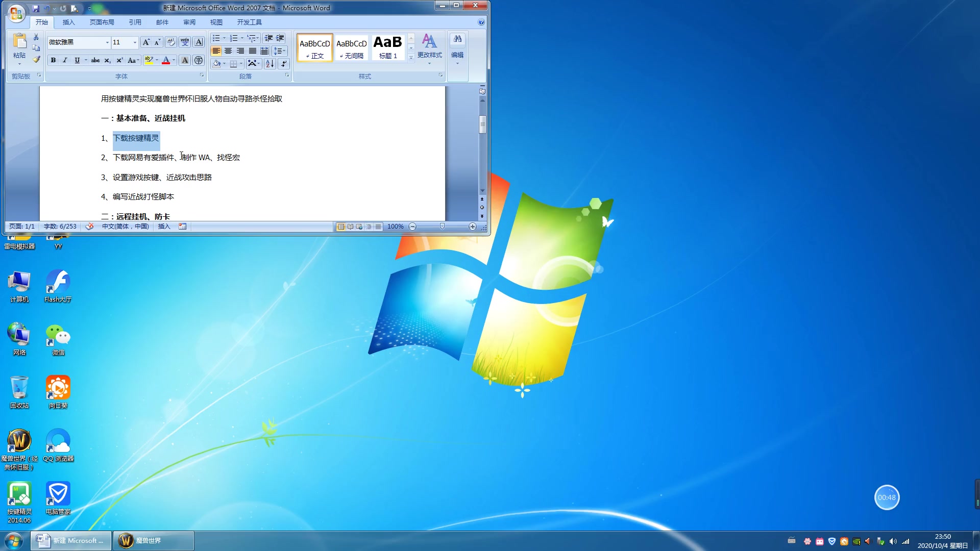This screenshot has height=551, width=980.
Task: Switch to the 邮件 ribbon tab
Action: coord(162,22)
